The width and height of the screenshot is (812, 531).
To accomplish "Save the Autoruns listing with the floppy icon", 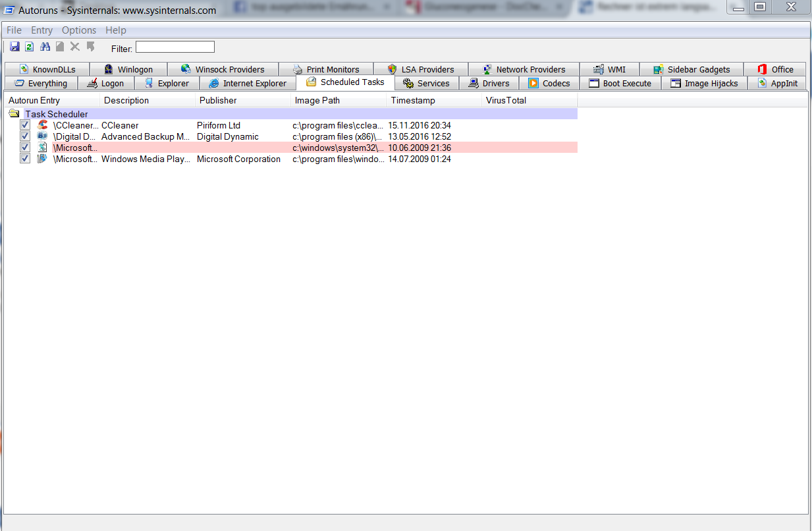I will (14, 47).
